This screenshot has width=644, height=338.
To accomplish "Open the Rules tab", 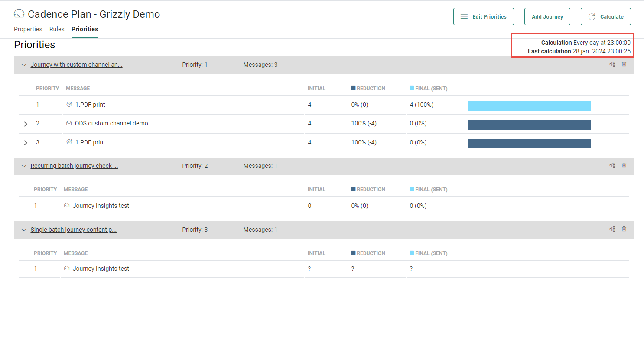I will click(57, 29).
